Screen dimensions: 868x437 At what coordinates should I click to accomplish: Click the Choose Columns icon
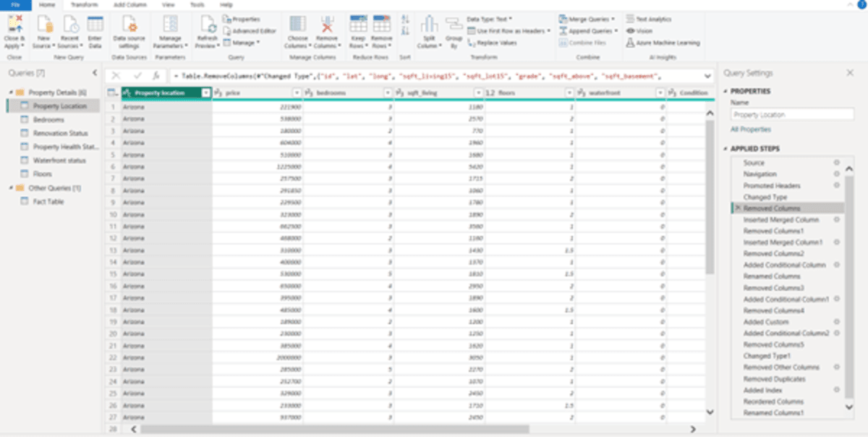[297, 24]
